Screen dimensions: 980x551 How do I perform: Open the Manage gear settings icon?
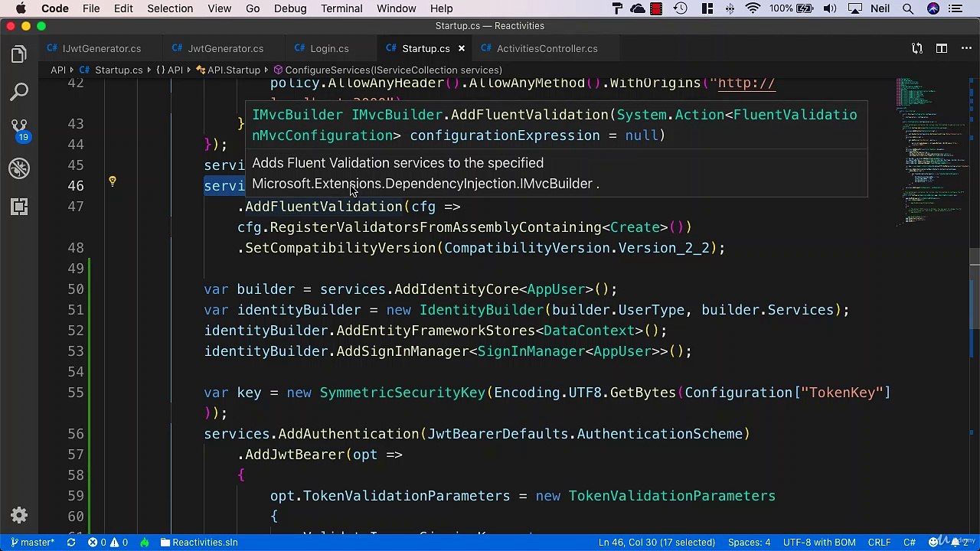[x=19, y=516]
